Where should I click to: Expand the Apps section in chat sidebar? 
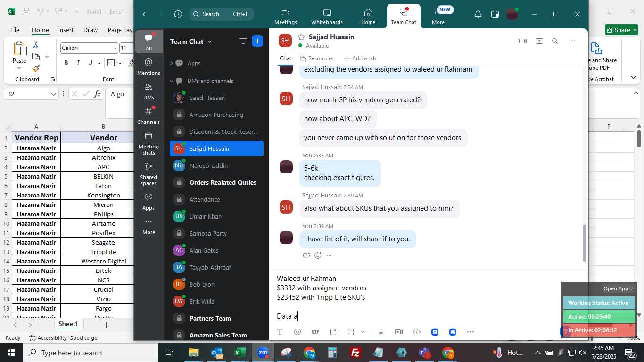pos(172,63)
